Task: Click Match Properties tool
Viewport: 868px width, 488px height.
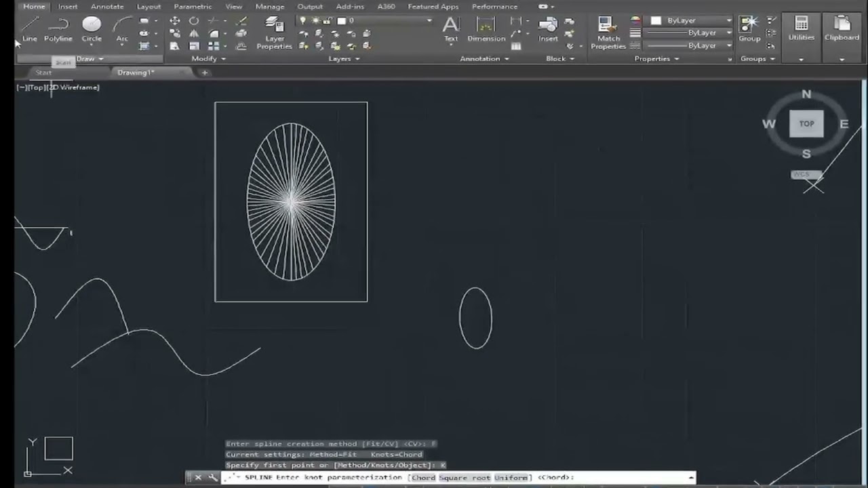Action: (608, 33)
